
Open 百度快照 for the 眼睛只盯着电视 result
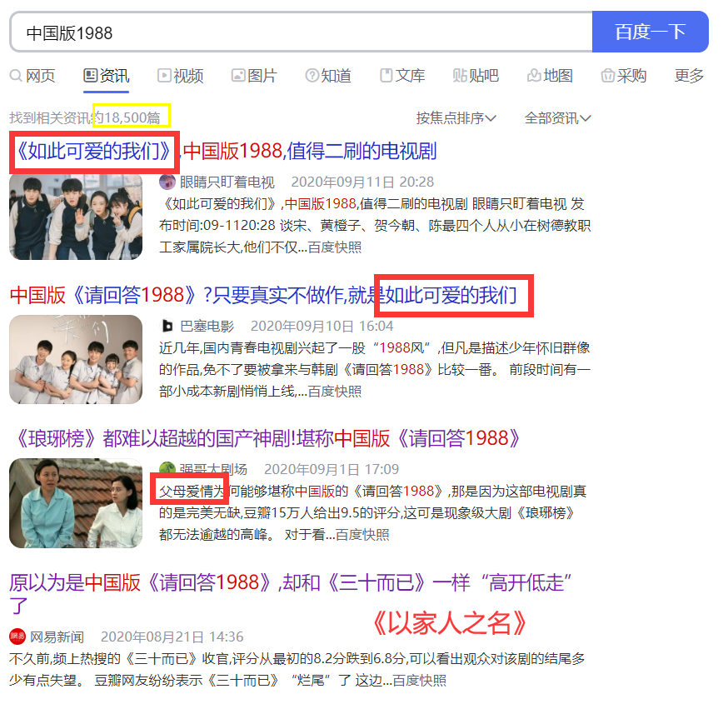334,247
